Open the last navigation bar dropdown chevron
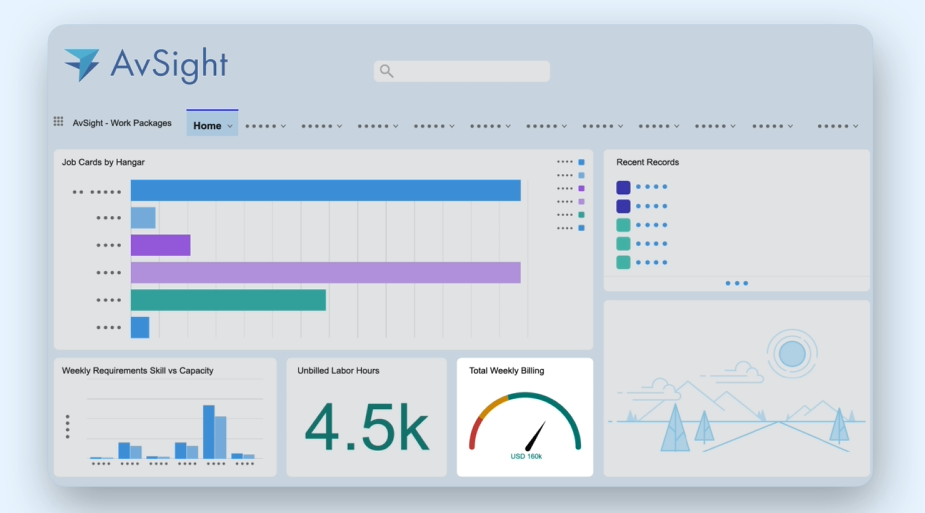Image resolution: width=925 pixels, height=513 pixels. [x=855, y=126]
